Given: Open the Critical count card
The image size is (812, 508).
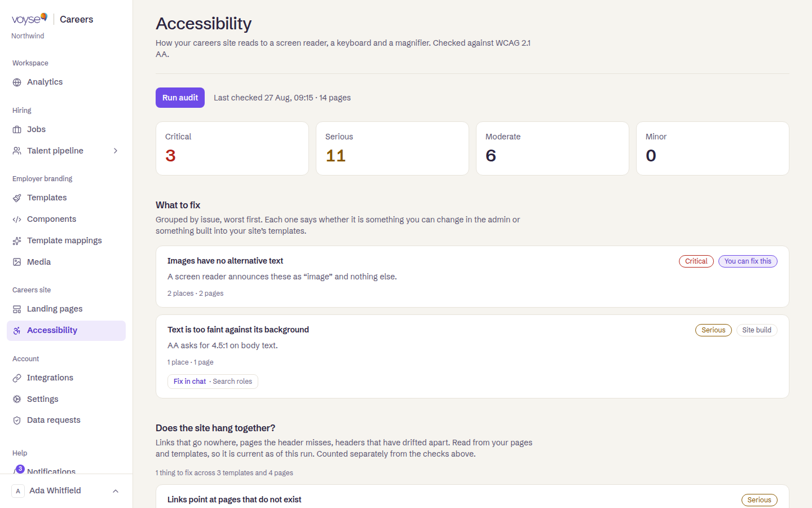Looking at the screenshot, I should 232,148.
